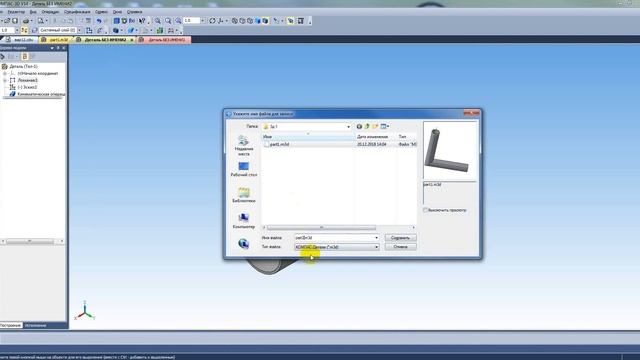The height and width of the screenshot is (360, 640).
Task: Select Деталь (Тел-1) in model tree
Action: point(23,66)
